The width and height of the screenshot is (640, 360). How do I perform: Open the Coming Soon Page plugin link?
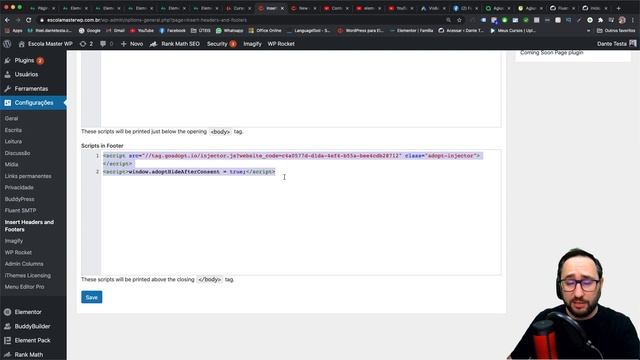point(551,53)
